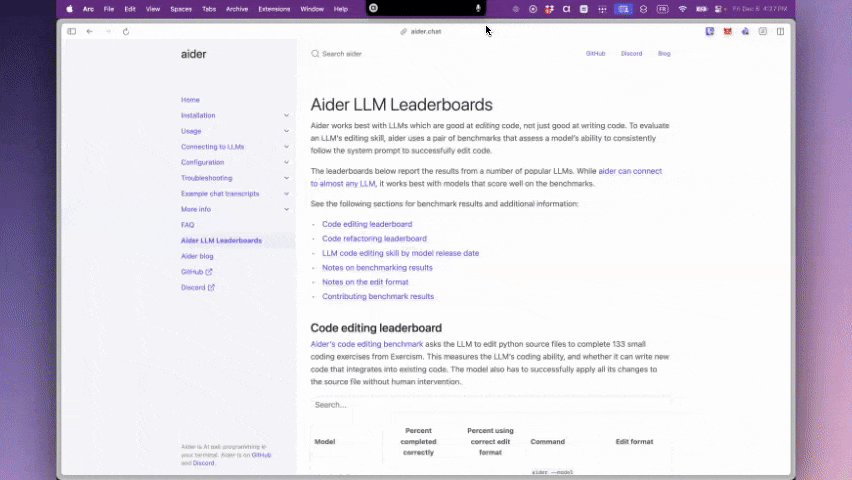
Task: Click the screen recording stop icon
Action: (x=373, y=8)
